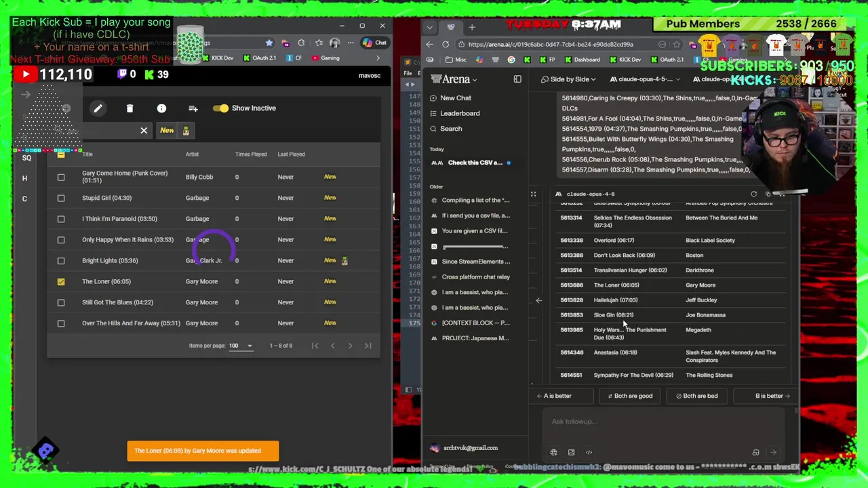This screenshot has width=868, height=488.
Task: Open the Gaming bookmark in left browser
Action: coord(325,58)
